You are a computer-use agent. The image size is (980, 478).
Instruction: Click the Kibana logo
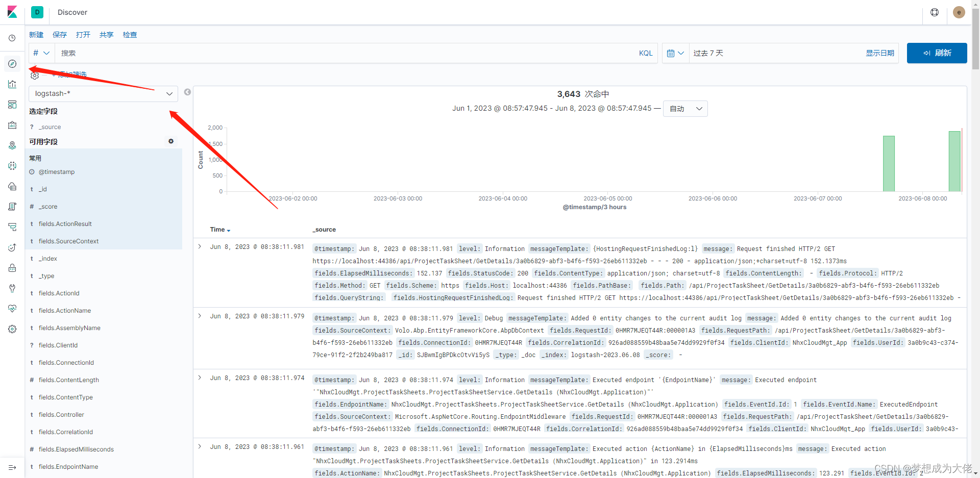click(x=12, y=12)
